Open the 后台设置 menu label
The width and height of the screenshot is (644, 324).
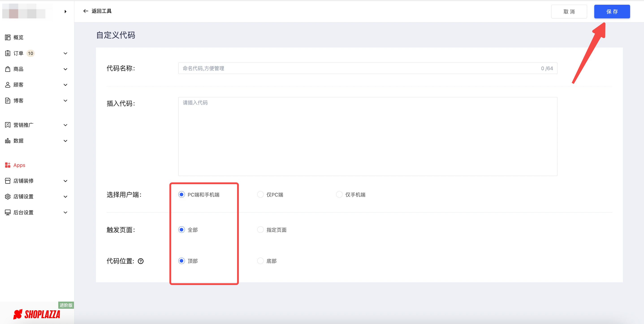[24, 212]
